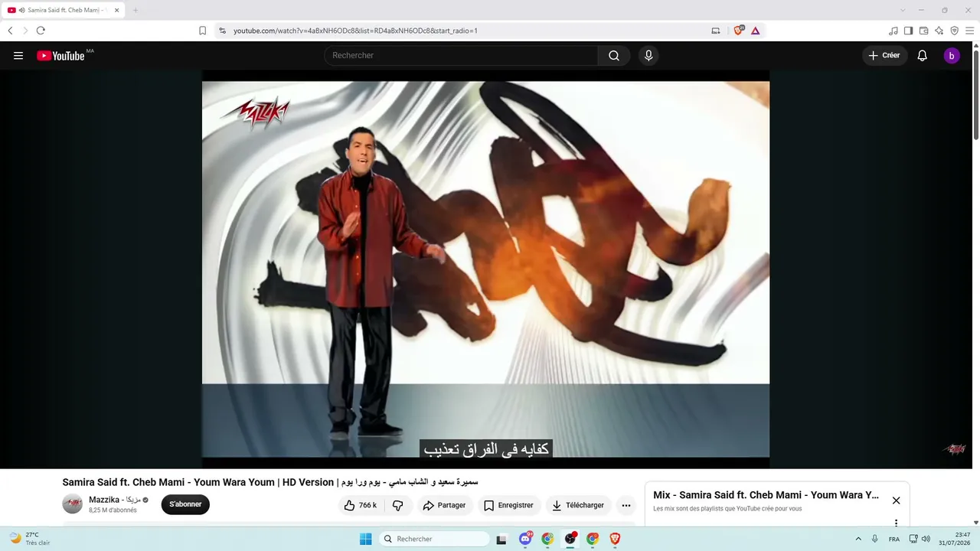Open the Mazzika channel avatar
This screenshot has height=551, width=980.
pos(73,504)
